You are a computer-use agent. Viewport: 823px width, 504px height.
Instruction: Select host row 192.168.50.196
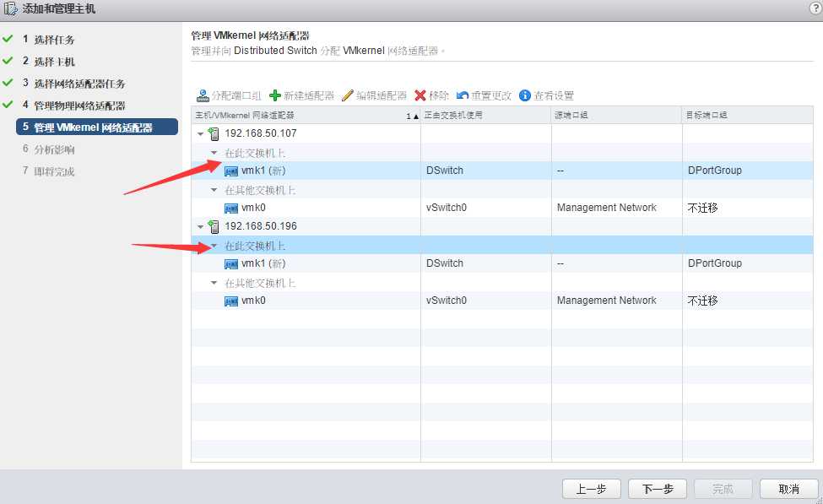click(x=502, y=226)
